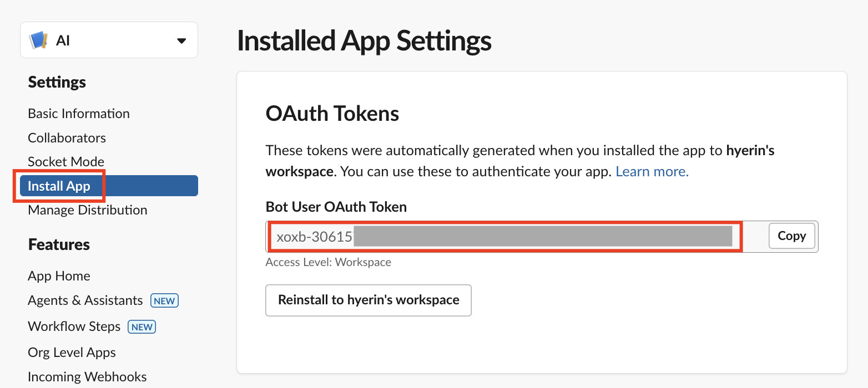
Task: Click the NEW badge beside Workflow Steps
Action: [x=142, y=326]
